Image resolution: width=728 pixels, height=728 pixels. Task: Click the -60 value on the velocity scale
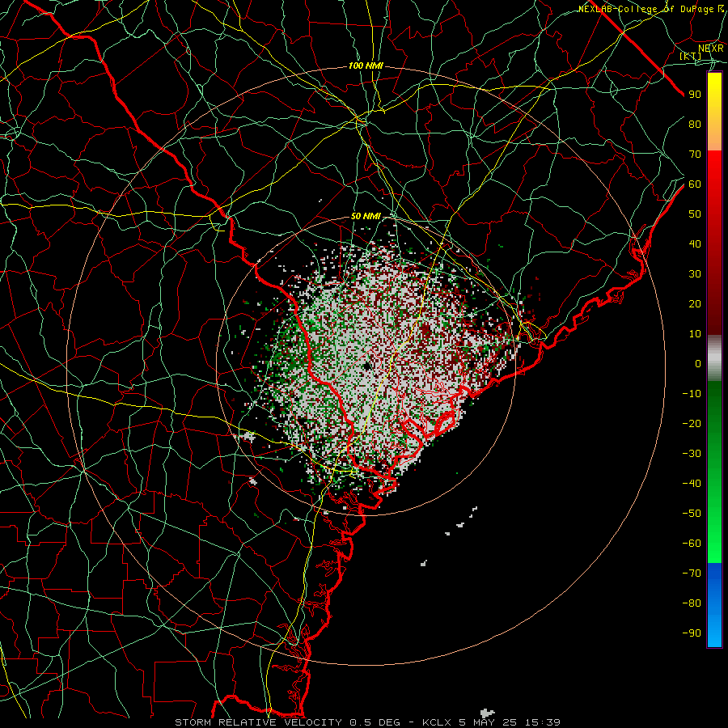(x=692, y=544)
